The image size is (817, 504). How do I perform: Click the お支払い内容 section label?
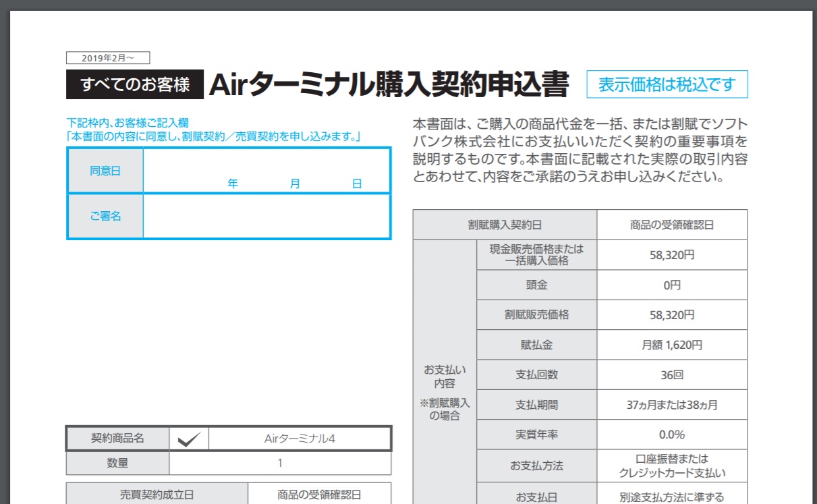coord(445,376)
